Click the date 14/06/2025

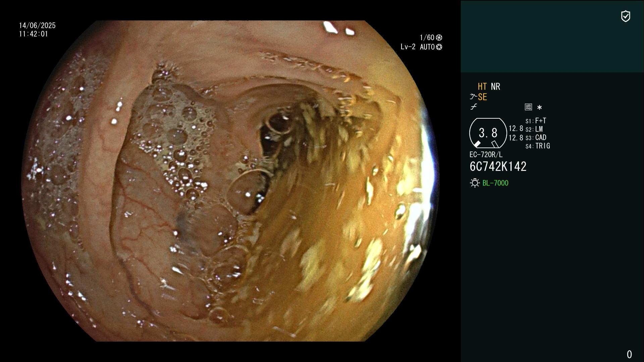[37, 25]
